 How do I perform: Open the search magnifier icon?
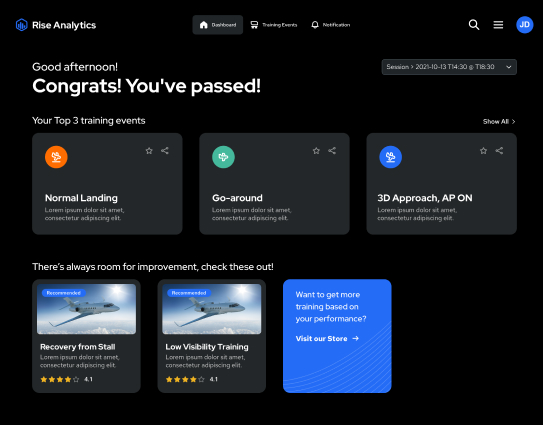pos(474,25)
